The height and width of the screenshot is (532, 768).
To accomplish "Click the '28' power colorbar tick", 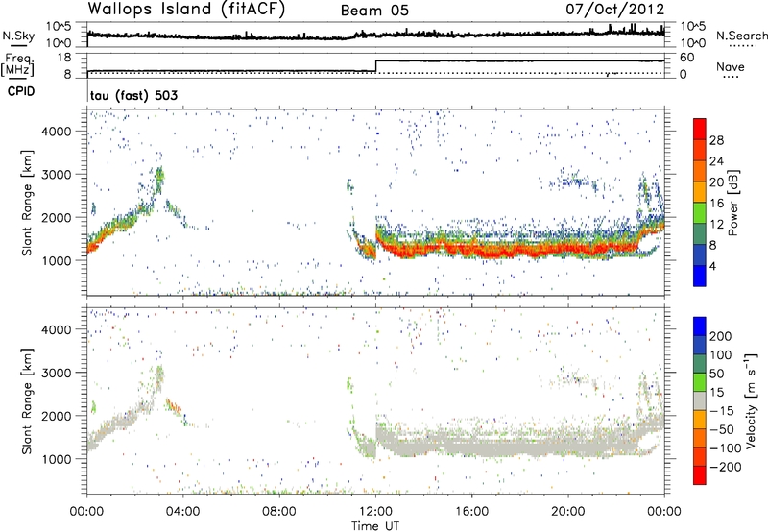I will coord(716,140).
